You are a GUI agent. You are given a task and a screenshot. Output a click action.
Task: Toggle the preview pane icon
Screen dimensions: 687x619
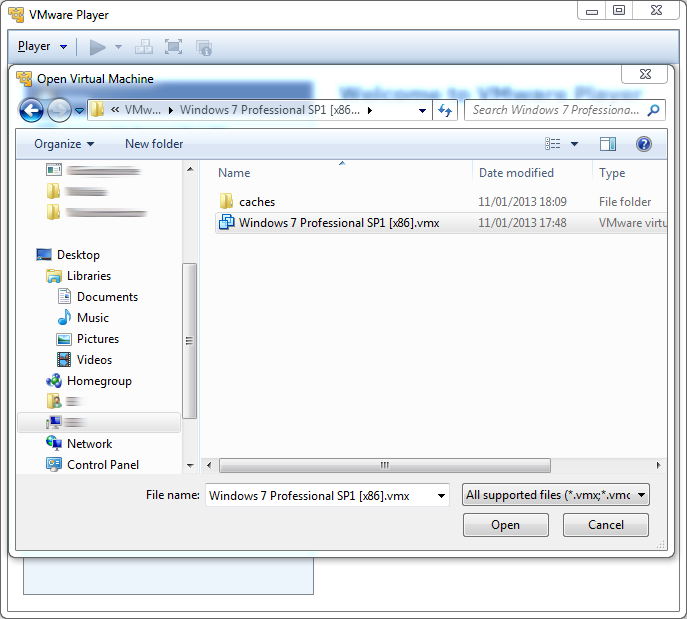[x=607, y=144]
